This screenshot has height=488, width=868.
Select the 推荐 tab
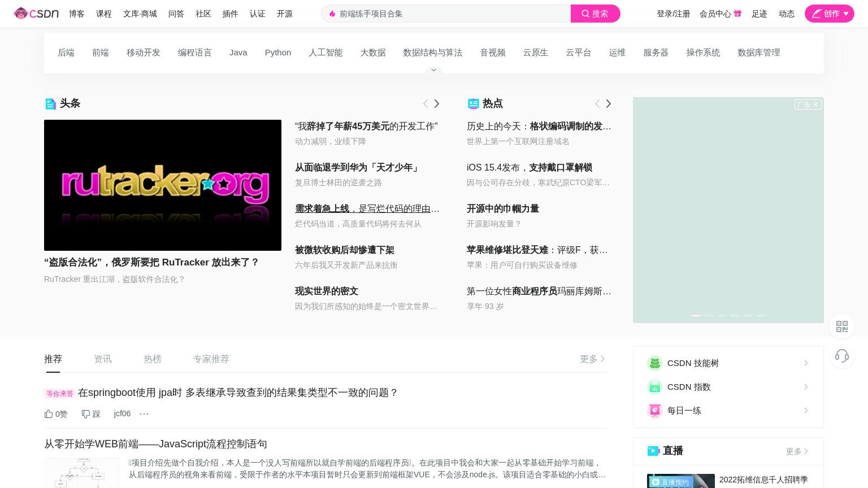coord(53,359)
